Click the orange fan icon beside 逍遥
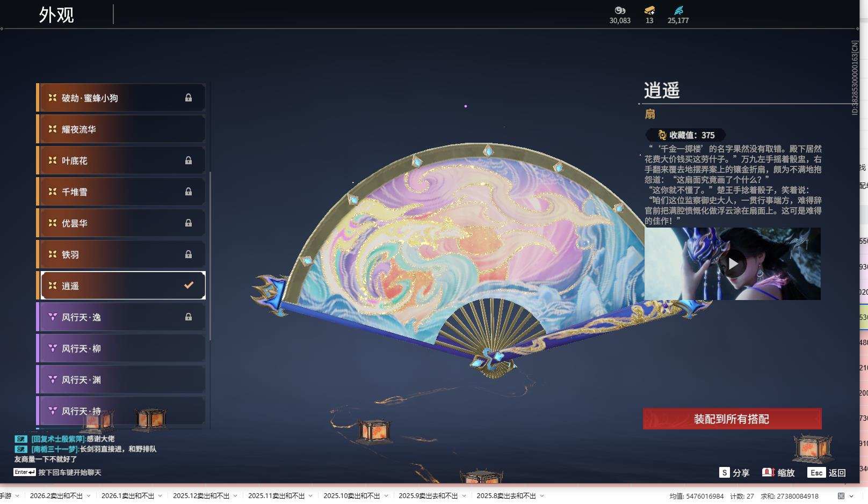868x504 pixels. [51, 286]
